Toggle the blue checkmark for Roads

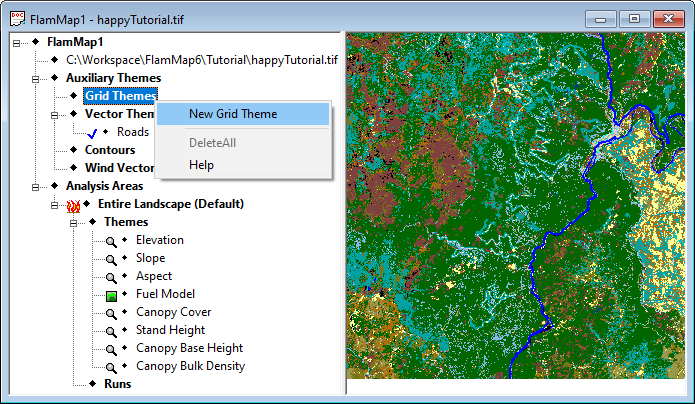click(x=92, y=133)
